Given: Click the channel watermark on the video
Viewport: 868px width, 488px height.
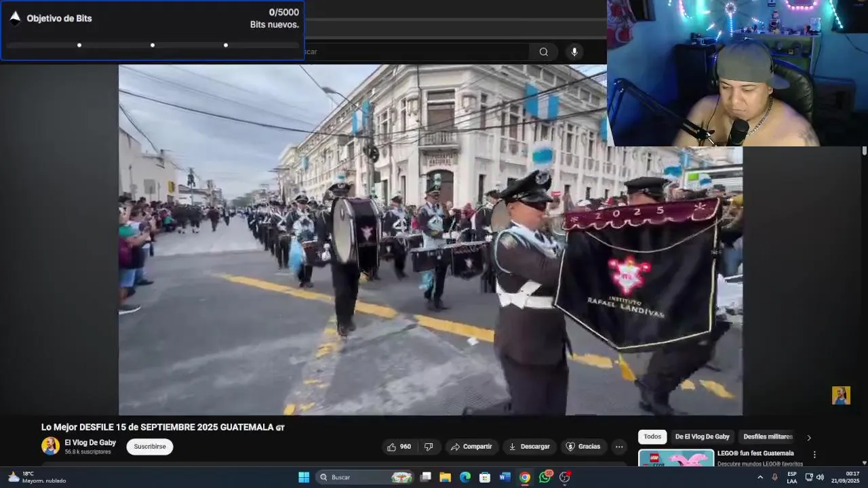Looking at the screenshot, I should coord(841,395).
